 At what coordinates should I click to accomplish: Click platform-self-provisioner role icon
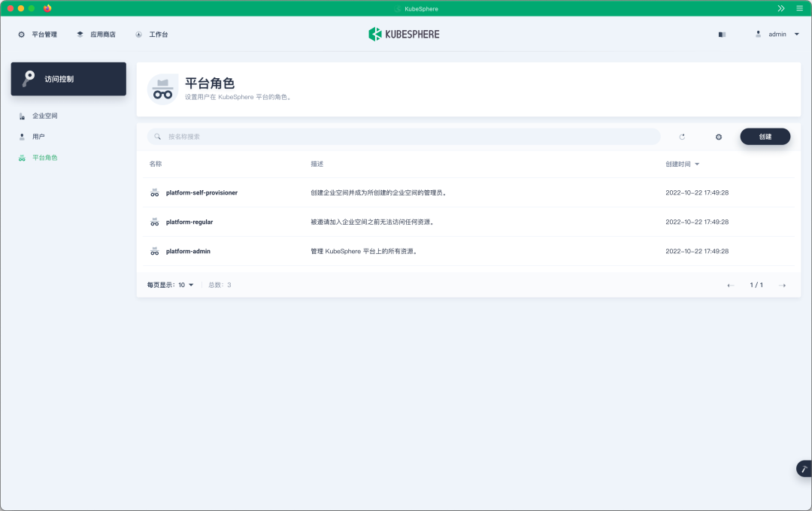(x=154, y=192)
